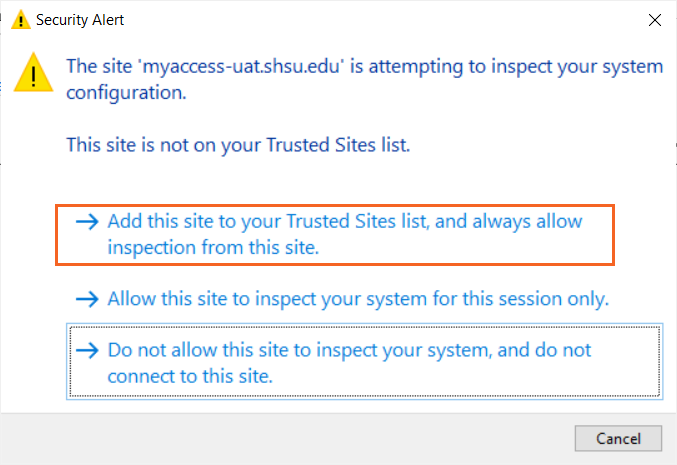Click the small warning icon in title bar

coord(17,20)
